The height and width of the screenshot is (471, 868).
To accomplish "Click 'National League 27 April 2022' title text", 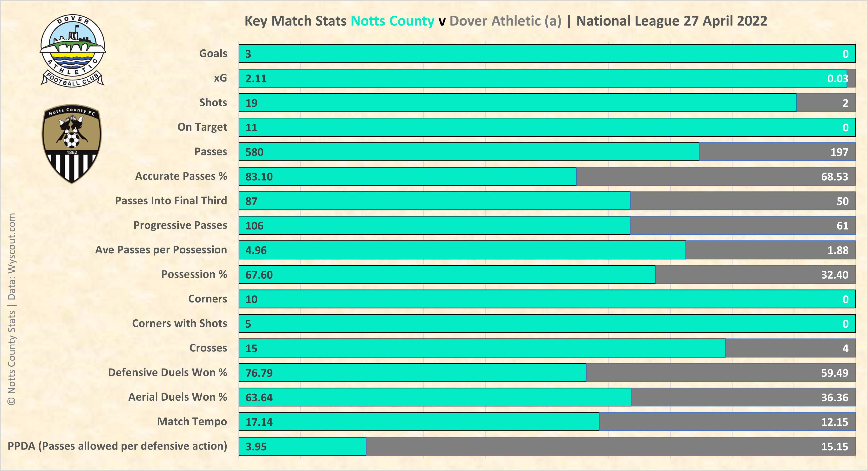I will (671, 21).
